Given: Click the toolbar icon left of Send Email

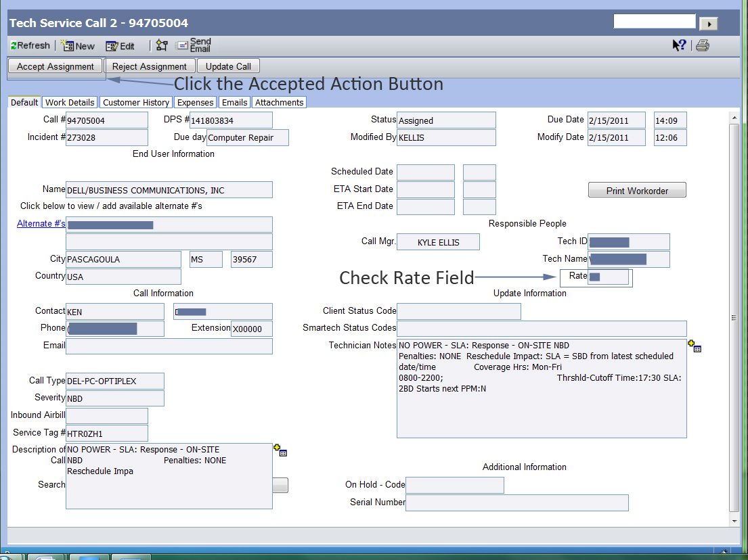Looking at the screenshot, I should pyautogui.click(x=162, y=45).
